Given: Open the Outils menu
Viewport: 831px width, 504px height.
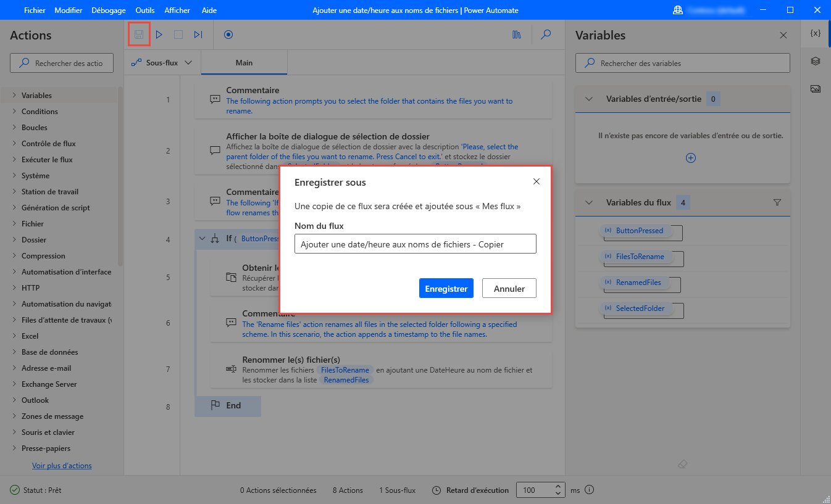Looking at the screenshot, I should (145, 10).
